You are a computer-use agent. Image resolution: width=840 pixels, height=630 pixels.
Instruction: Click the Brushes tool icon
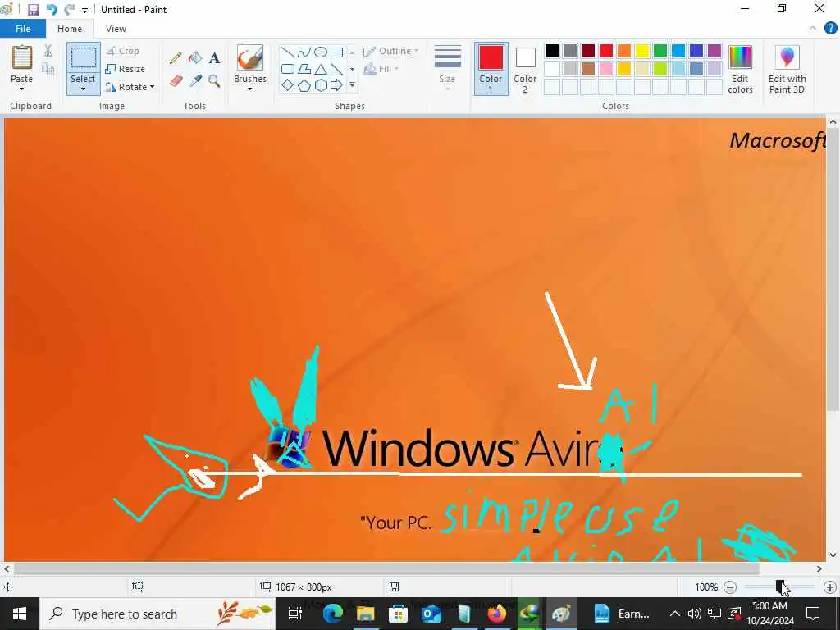point(250,58)
